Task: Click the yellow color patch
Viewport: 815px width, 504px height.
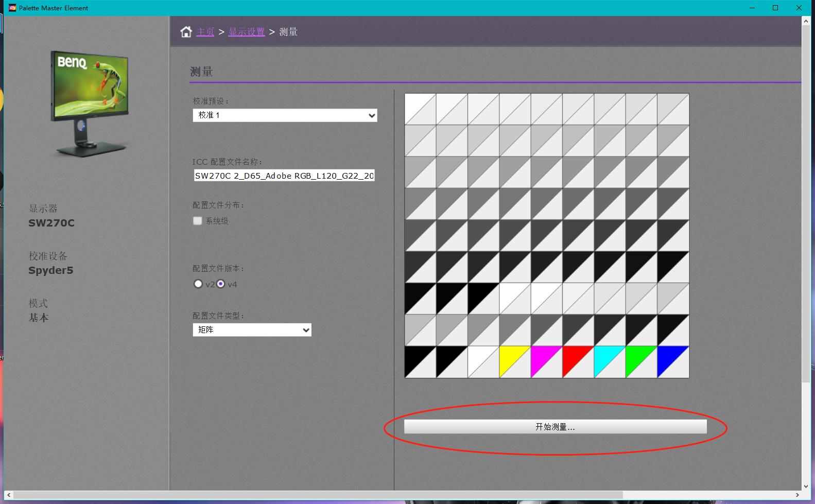Action: (515, 362)
